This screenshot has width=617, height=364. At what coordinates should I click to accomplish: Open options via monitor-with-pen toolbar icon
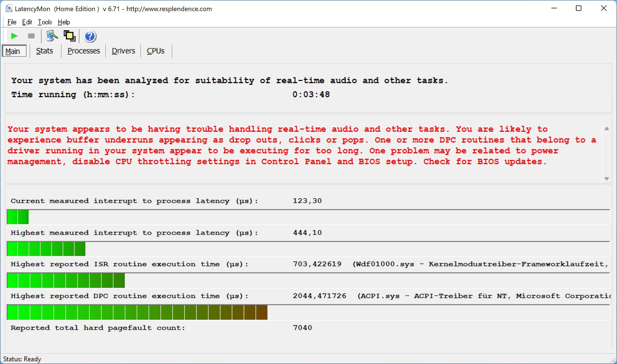(52, 36)
